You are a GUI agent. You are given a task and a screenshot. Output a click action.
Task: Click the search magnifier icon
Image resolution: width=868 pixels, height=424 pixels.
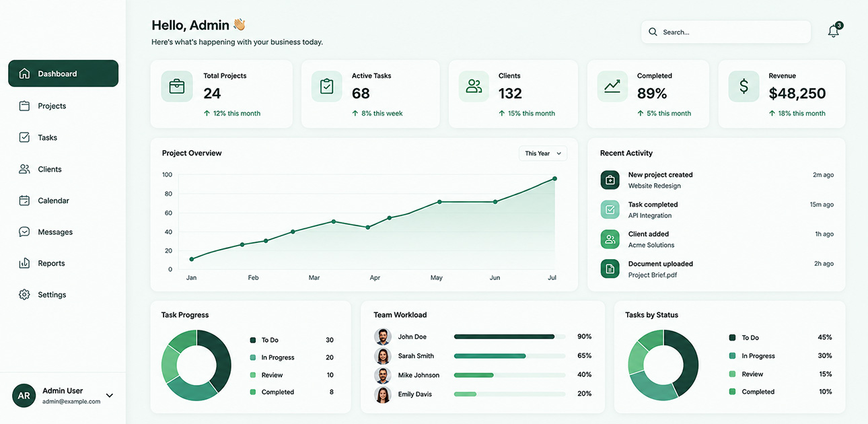pyautogui.click(x=653, y=32)
